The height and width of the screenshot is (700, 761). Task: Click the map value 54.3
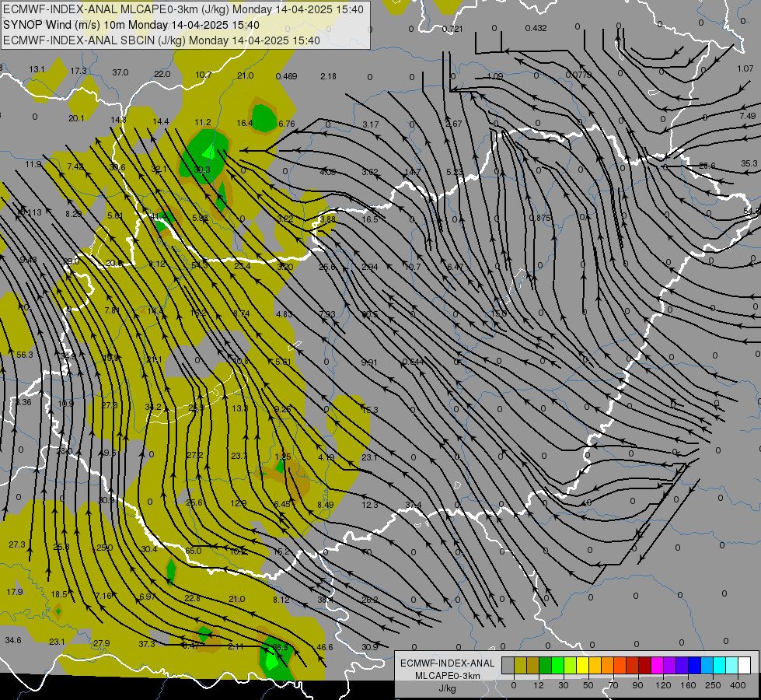point(200,265)
